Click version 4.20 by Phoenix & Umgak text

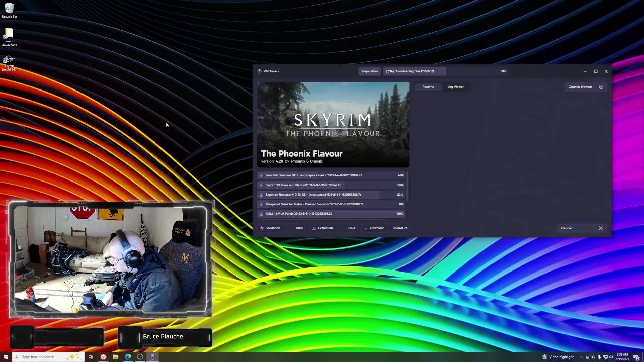click(292, 161)
